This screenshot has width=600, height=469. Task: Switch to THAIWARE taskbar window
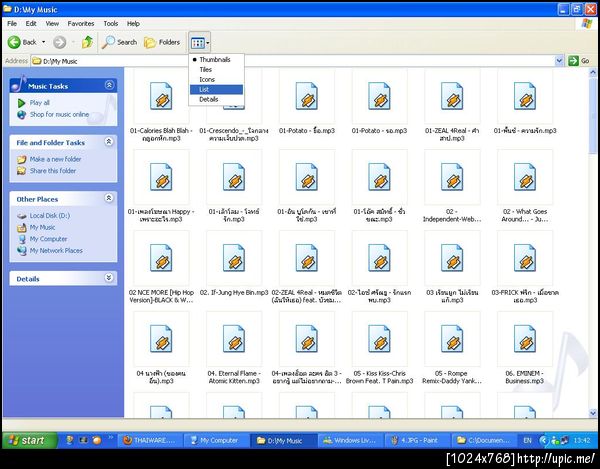pos(150,441)
